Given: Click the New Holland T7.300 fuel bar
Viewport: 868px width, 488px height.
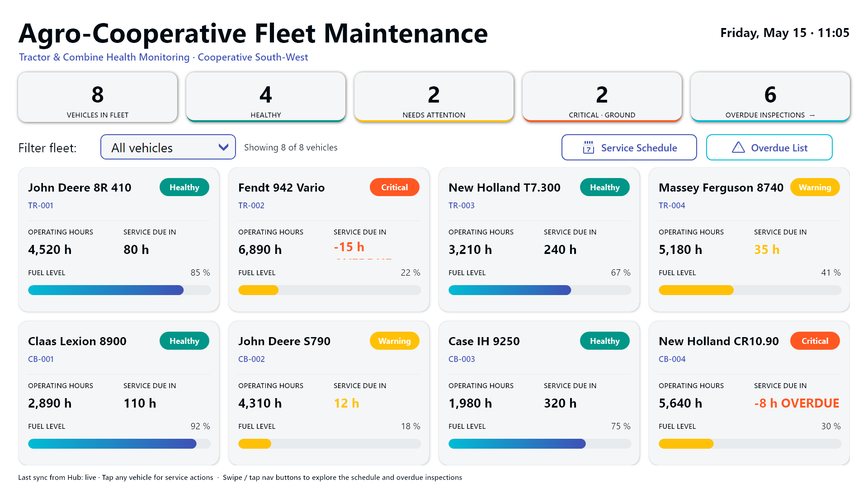Looking at the screenshot, I should pyautogui.click(x=540, y=290).
